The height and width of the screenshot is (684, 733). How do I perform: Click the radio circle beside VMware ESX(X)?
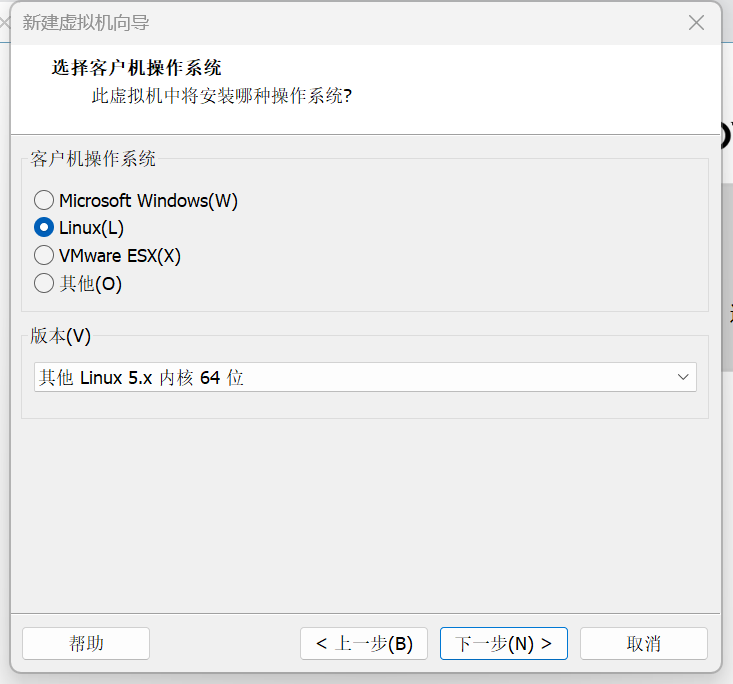pyautogui.click(x=44, y=256)
